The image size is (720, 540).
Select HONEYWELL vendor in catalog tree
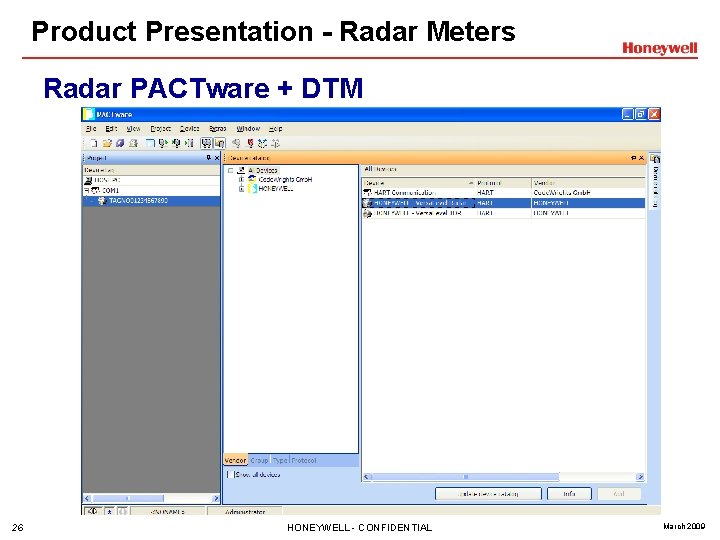pyautogui.click(x=276, y=189)
